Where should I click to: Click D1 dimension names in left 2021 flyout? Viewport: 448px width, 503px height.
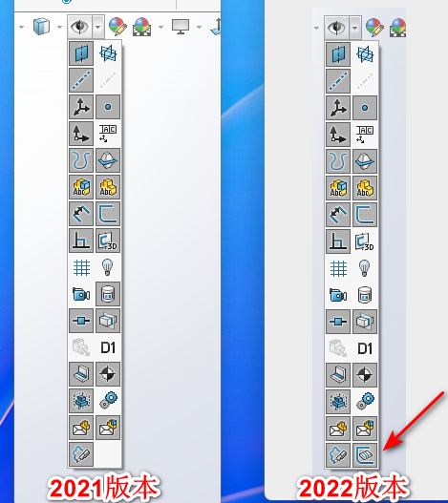pos(108,347)
